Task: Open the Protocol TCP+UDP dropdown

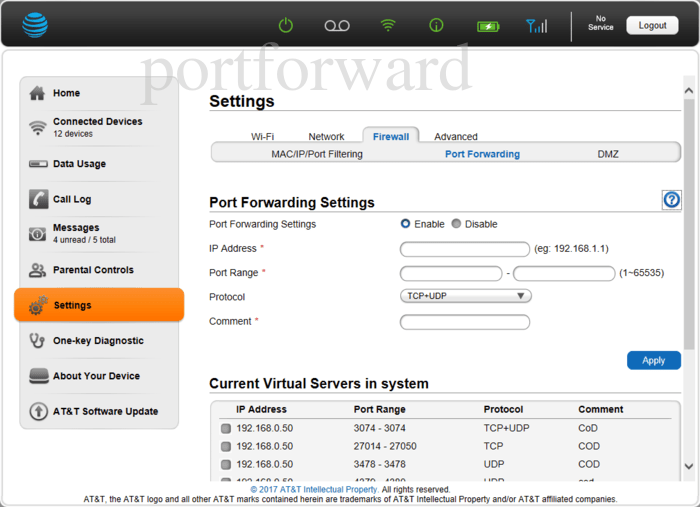Action: 466,296
